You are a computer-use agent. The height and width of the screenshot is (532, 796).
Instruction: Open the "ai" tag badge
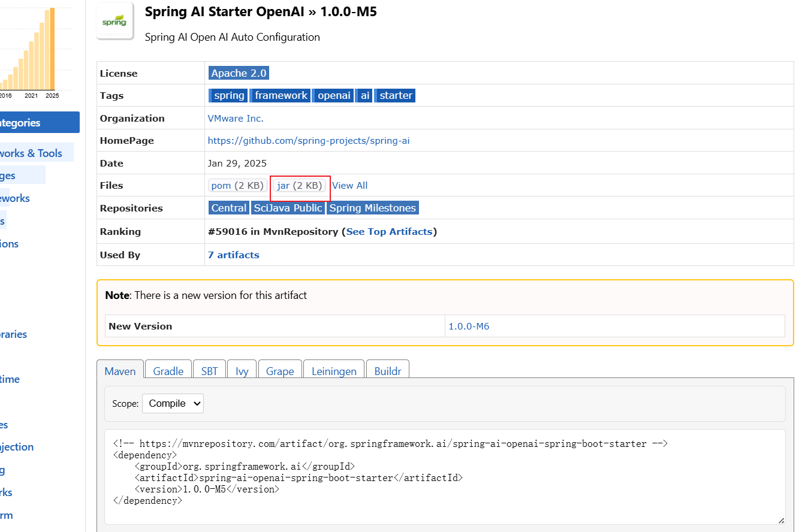364,95
